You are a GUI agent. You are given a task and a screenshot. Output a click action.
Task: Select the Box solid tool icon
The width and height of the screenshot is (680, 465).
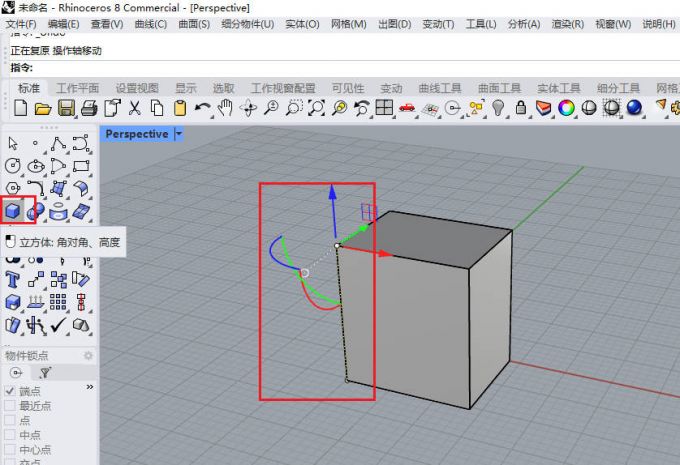point(13,211)
